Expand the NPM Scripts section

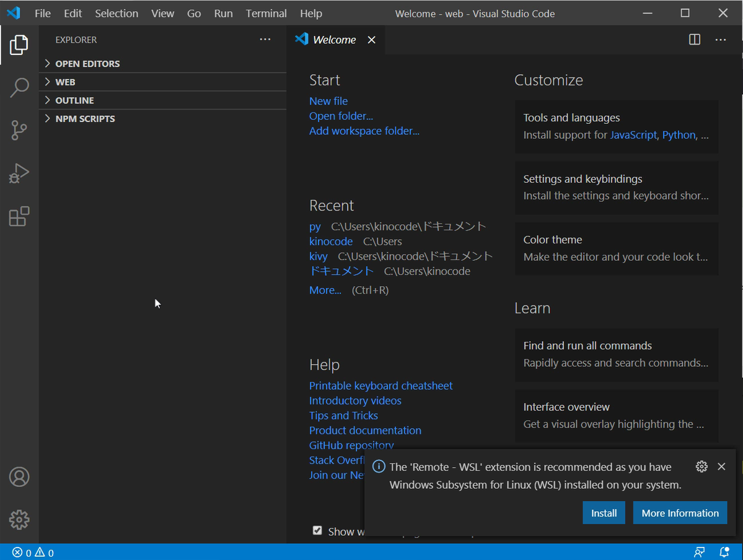pyautogui.click(x=163, y=119)
